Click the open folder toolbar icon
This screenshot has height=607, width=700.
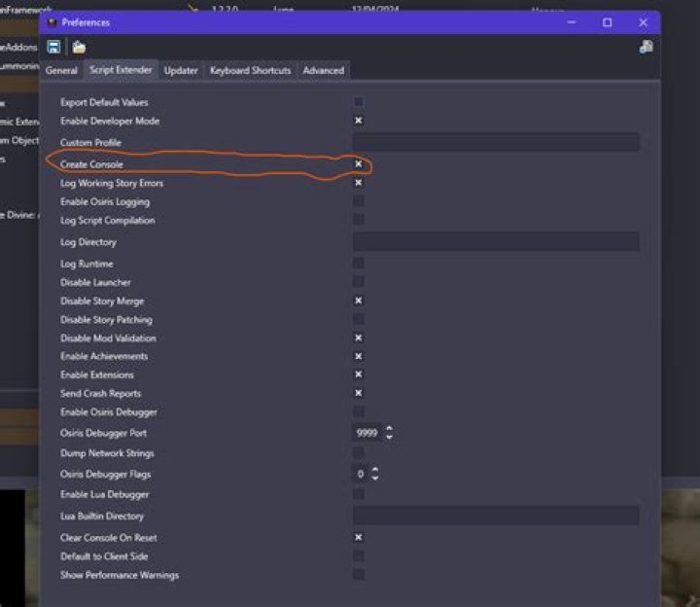(79, 47)
